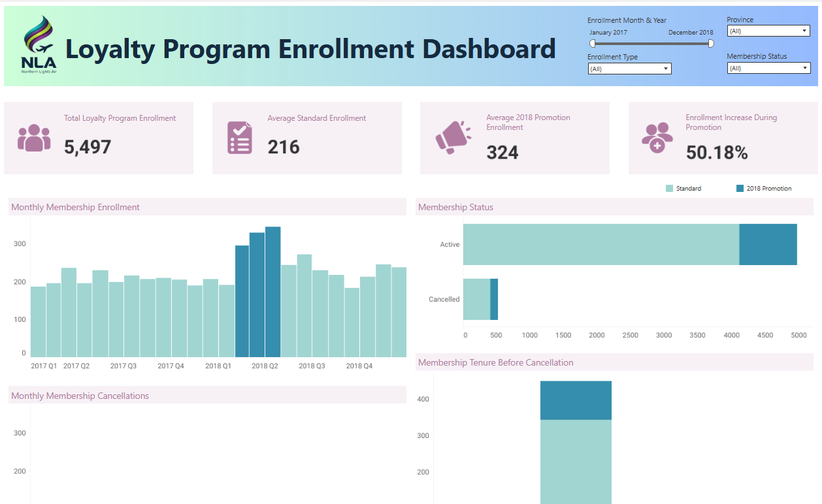This screenshot has height=504, width=822.
Task: Open the Province filter dropdown
Action: tap(768, 31)
